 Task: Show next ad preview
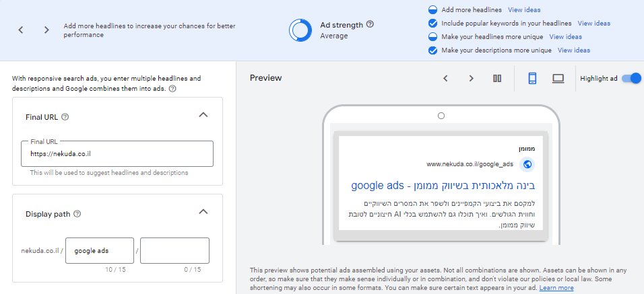[471, 78]
